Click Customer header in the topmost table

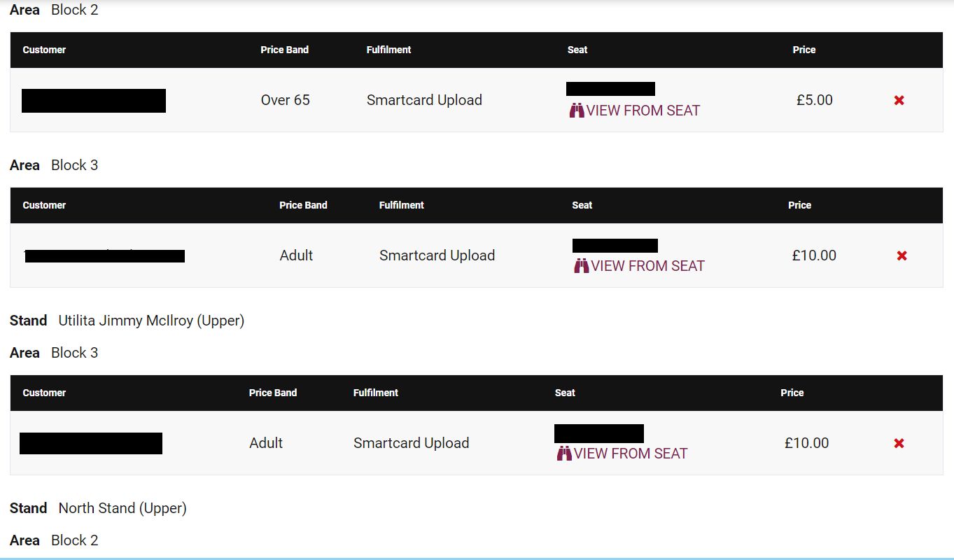[x=44, y=50]
